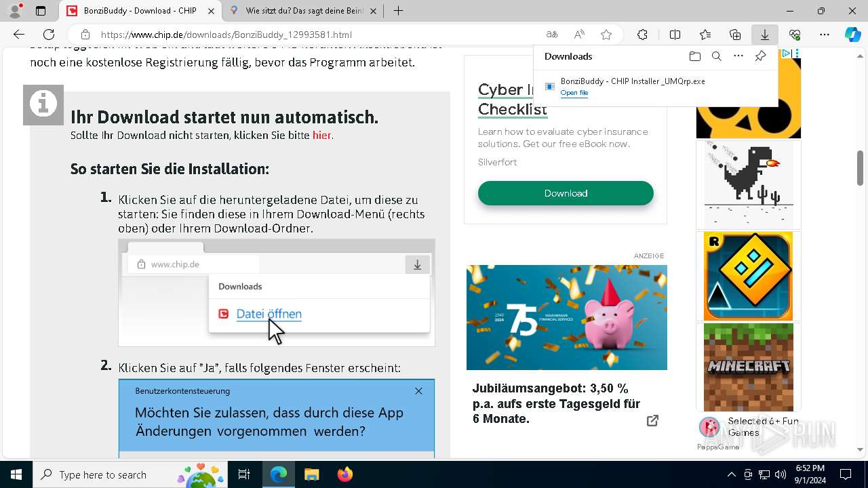Image resolution: width=868 pixels, height=488 pixels.
Task: Open the Dino runner game thumbnail
Action: click(749, 184)
